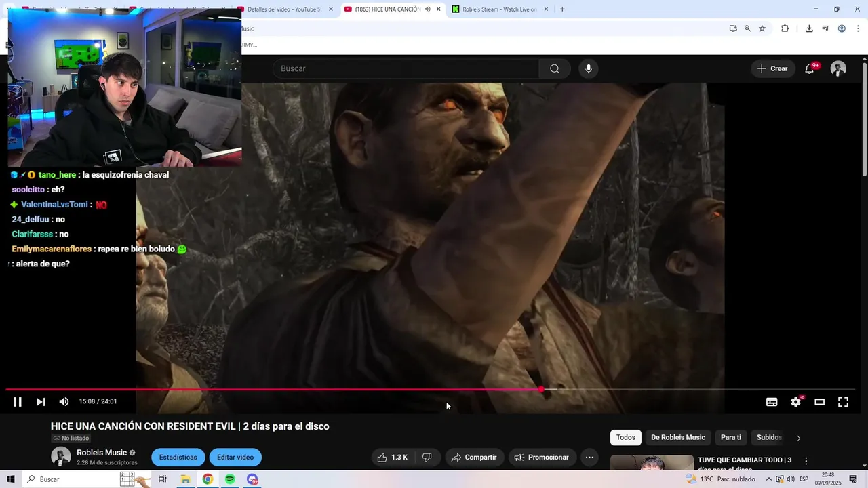The width and height of the screenshot is (868, 488).
Task: Close the HICE UNA CANCIÓN tab
Action: tap(439, 9)
